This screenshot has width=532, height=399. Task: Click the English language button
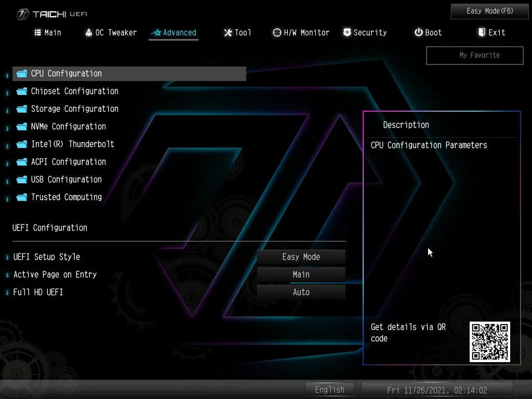329,390
